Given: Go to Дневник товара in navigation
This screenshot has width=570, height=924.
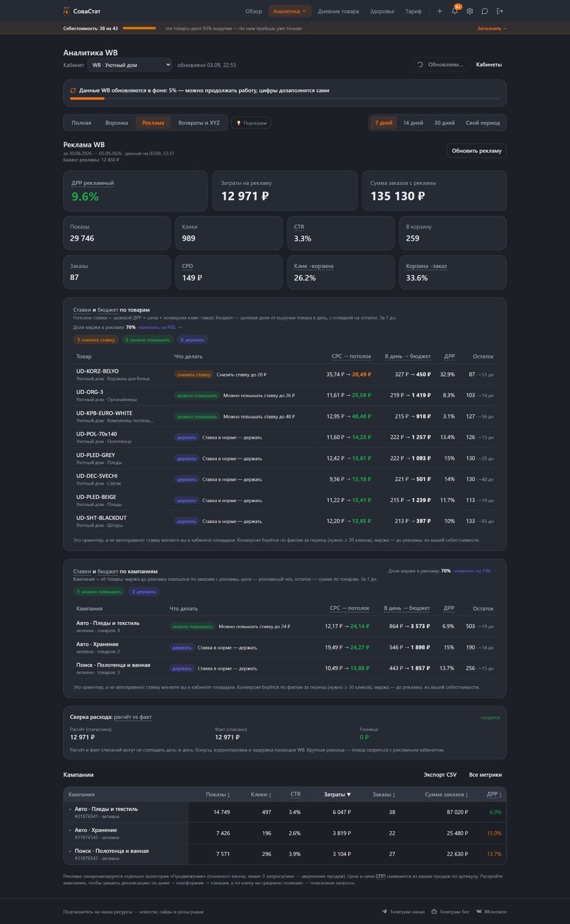Looking at the screenshot, I should point(338,11).
